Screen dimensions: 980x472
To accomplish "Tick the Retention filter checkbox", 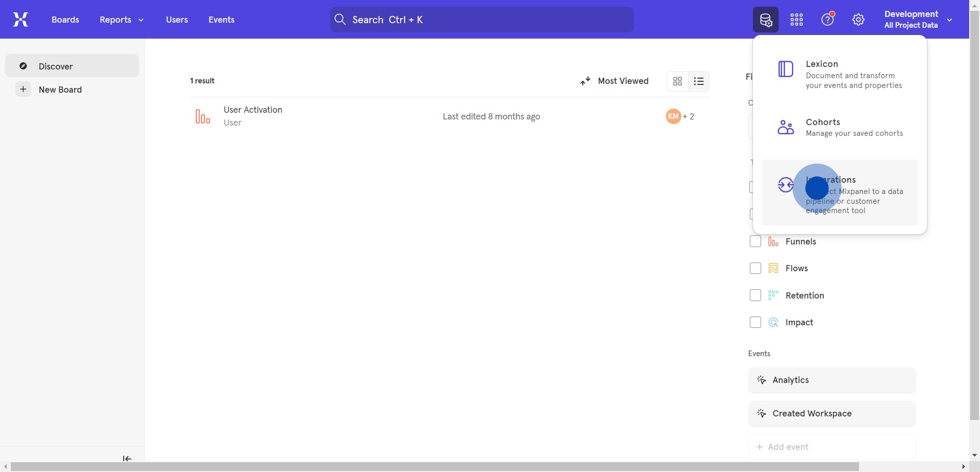I will coord(755,295).
